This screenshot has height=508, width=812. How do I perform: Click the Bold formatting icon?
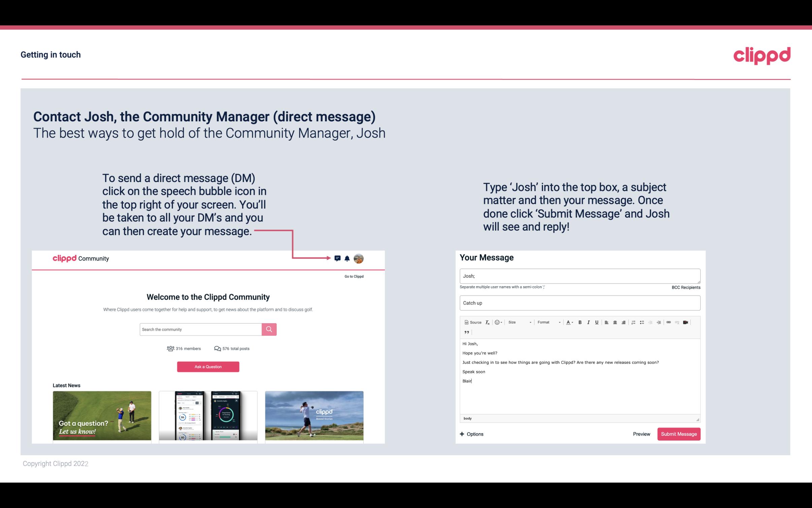(579, 322)
